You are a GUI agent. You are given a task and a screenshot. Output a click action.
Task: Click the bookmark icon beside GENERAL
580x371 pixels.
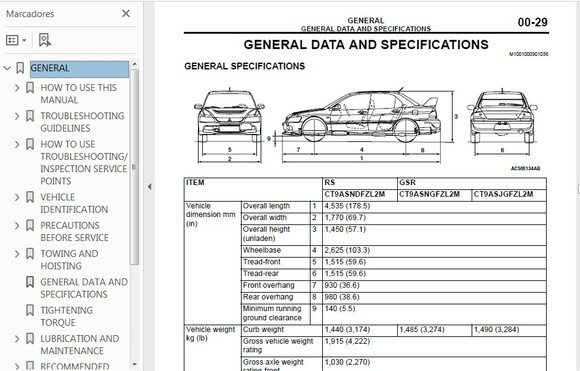[20, 68]
